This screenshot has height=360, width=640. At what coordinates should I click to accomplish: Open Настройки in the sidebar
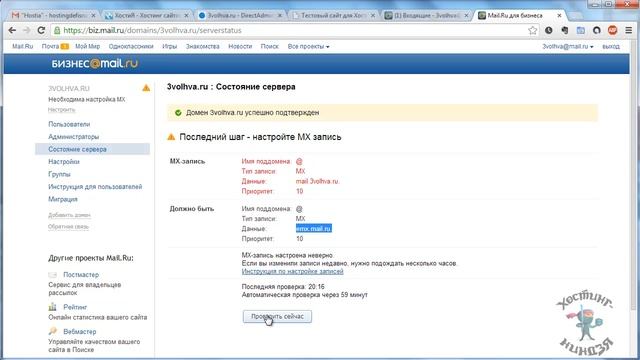tap(64, 162)
